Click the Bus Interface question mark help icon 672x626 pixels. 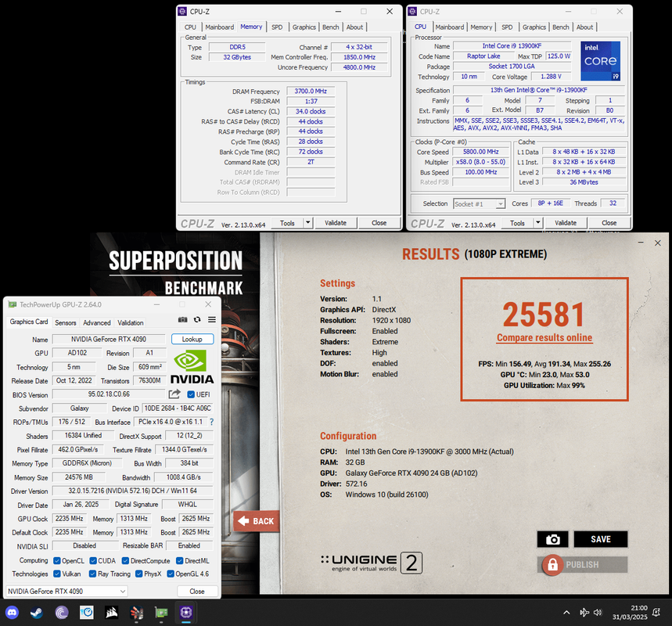[212, 422]
